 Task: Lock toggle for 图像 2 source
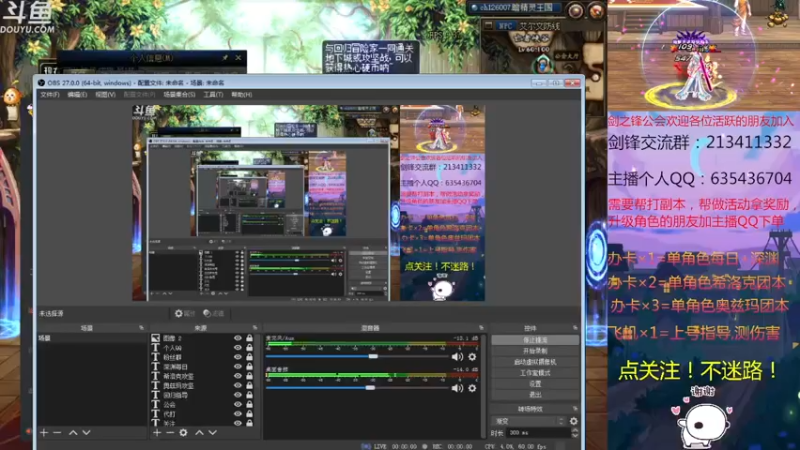click(x=249, y=338)
